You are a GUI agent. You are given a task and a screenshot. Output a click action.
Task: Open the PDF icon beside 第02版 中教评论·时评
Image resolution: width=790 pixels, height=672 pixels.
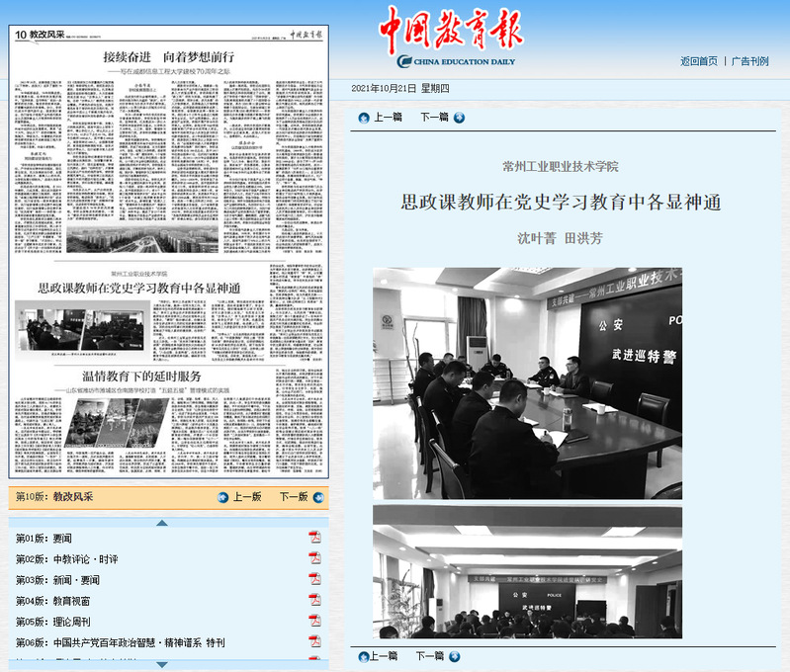coord(314,558)
